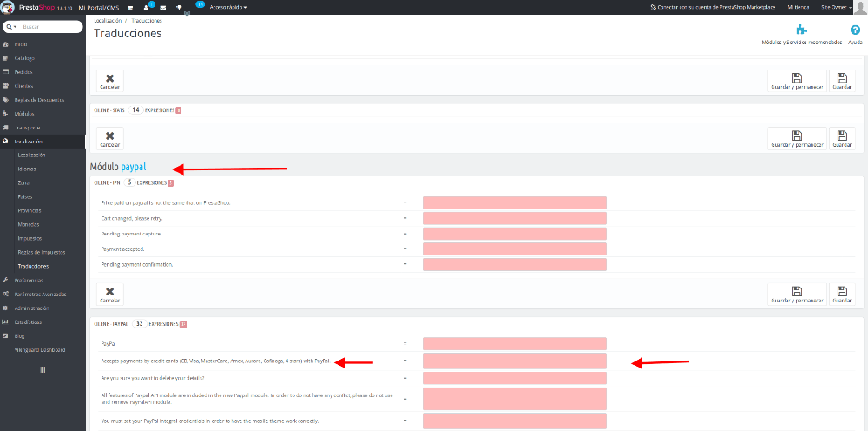The image size is (868, 431).
Task: Focus field for 'You must set your PayPal Integral credentials'
Action: point(514,421)
